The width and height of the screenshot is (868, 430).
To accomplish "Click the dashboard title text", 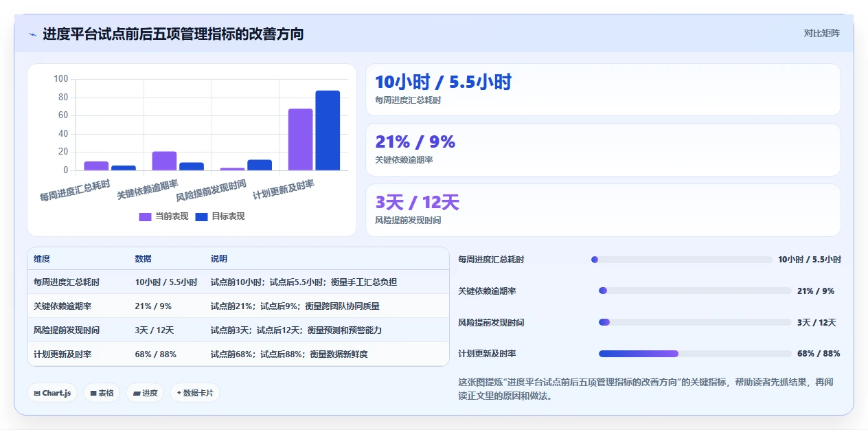I will coord(173,34).
